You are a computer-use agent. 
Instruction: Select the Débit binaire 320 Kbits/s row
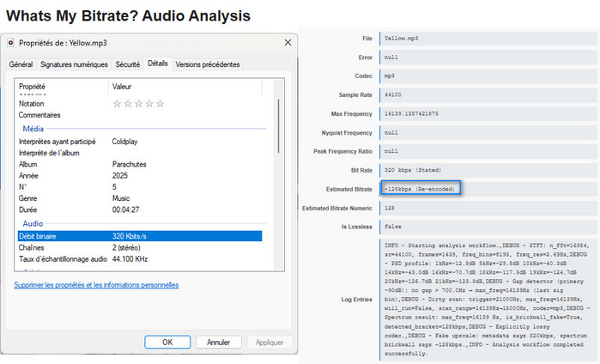pyautogui.click(x=140, y=236)
